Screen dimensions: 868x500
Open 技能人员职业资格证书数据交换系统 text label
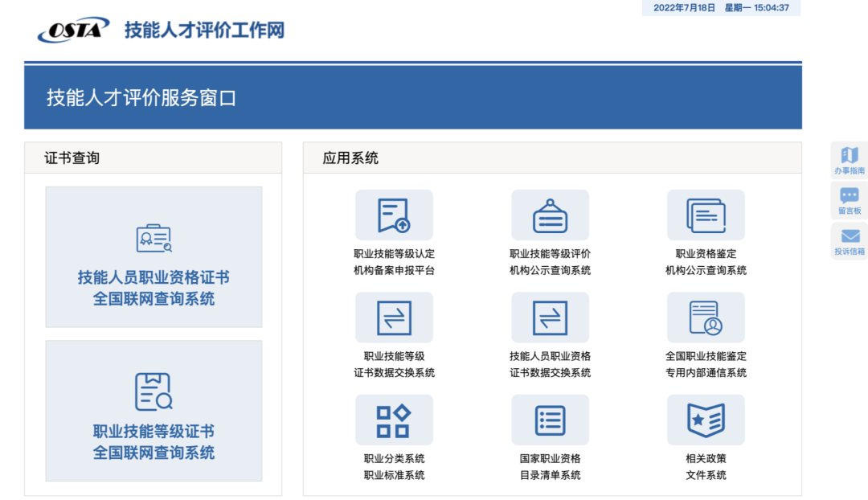[551, 364]
